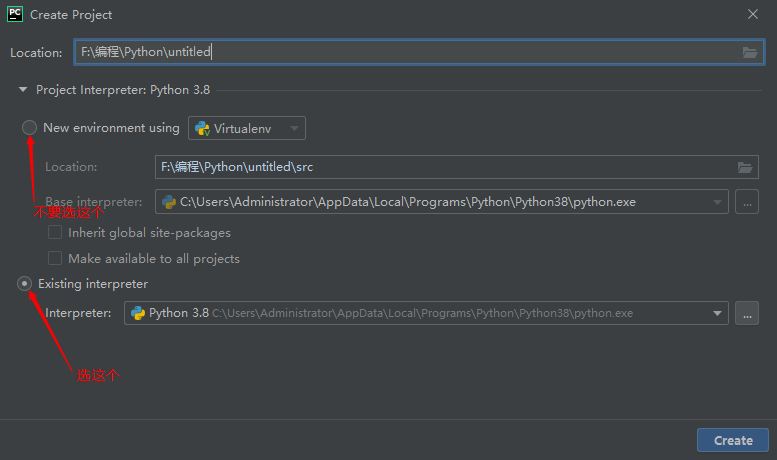Check Make available to all projects
777x460 pixels.
55,258
